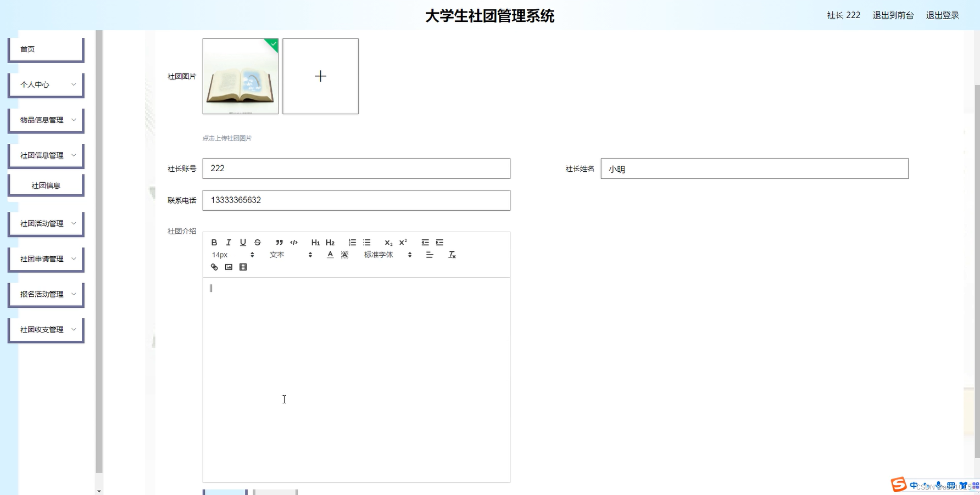Insert a video using the film icon
Screen dimensions: 980x495
click(243, 267)
